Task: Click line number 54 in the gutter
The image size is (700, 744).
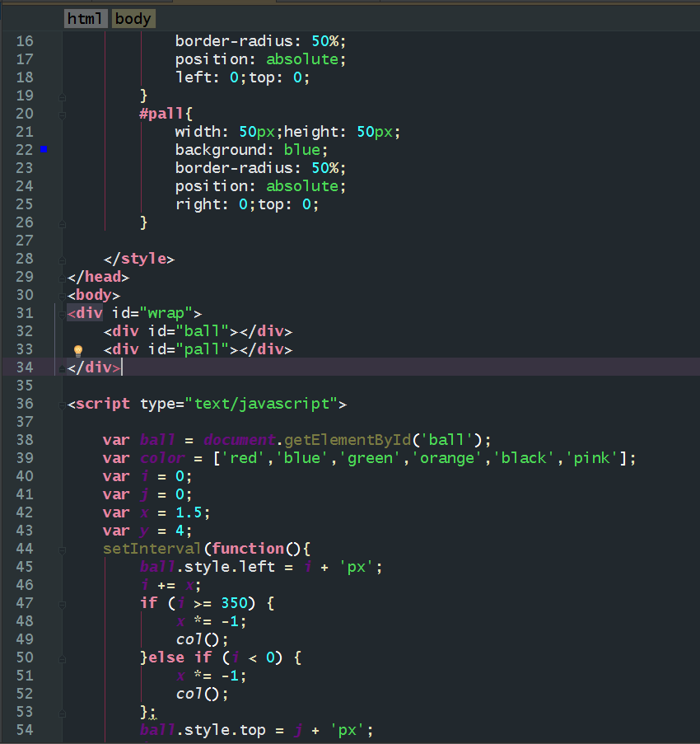Action: (x=25, y=730)
